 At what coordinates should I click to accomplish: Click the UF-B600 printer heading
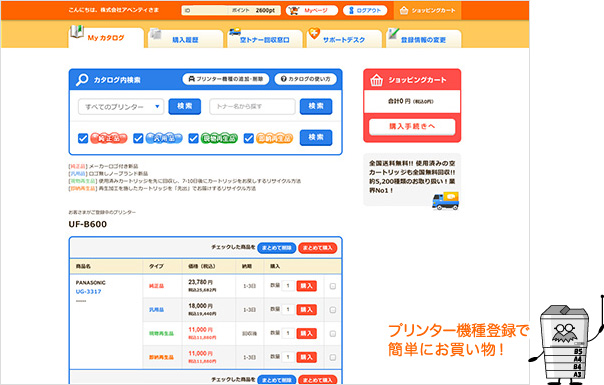pyautogui.click(x=88, y=224)
